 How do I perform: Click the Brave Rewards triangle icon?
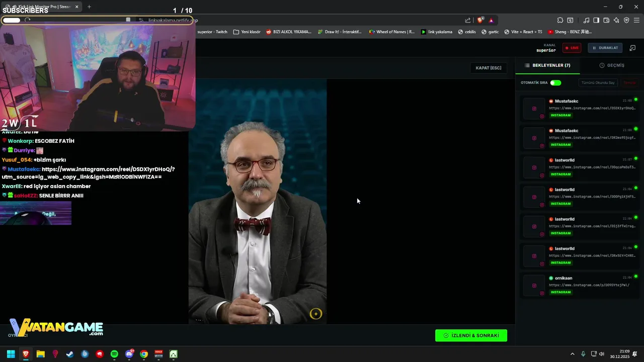(491, 20)
